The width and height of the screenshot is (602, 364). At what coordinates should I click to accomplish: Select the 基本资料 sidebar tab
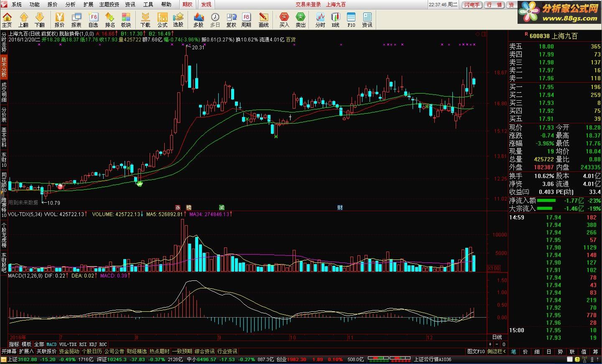(4, 137)
